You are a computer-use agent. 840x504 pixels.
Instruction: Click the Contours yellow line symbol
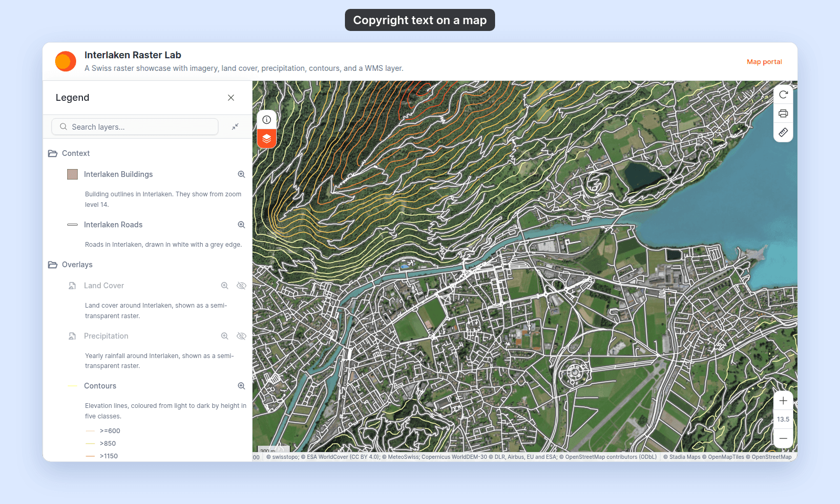(72, 386)
